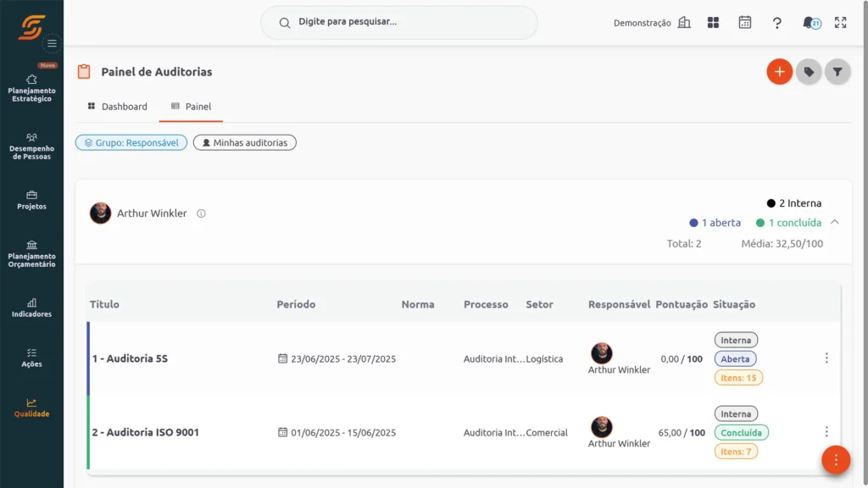Click the 'Média: 32,50/100' summary
Screen dimensions: 868x488
782,243
